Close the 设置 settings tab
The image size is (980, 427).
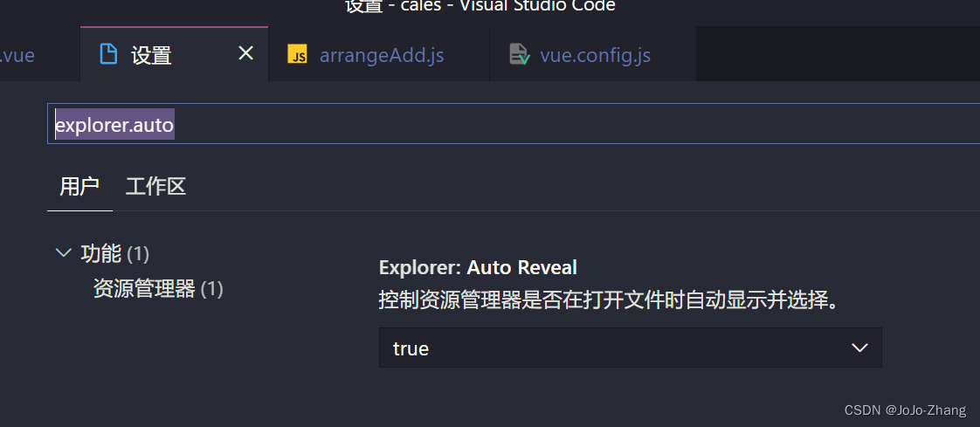(x=246, y=54)
